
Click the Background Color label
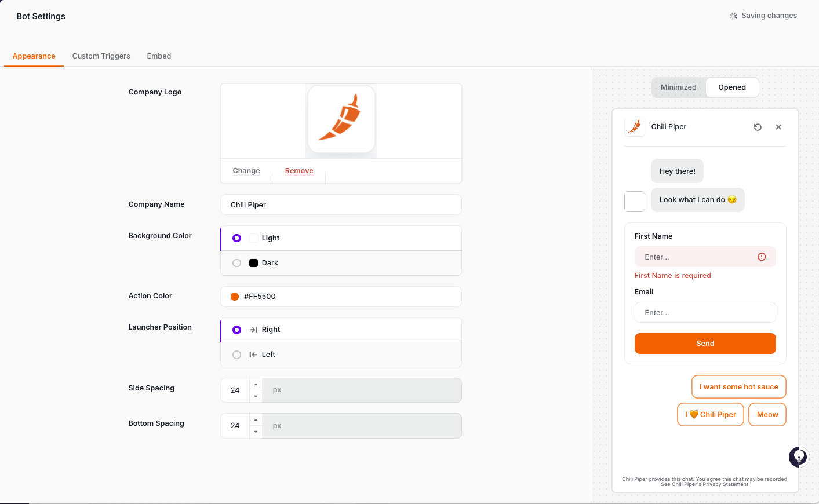(160, 236)
